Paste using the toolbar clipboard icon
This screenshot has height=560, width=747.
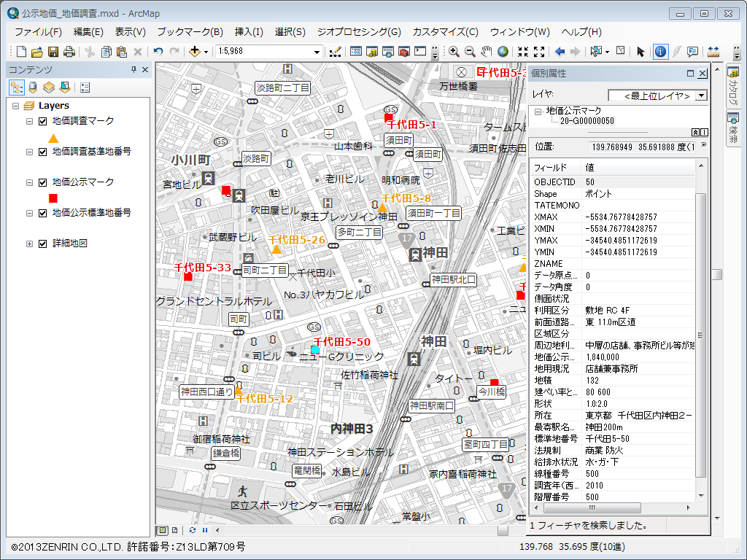pos(122,52)
